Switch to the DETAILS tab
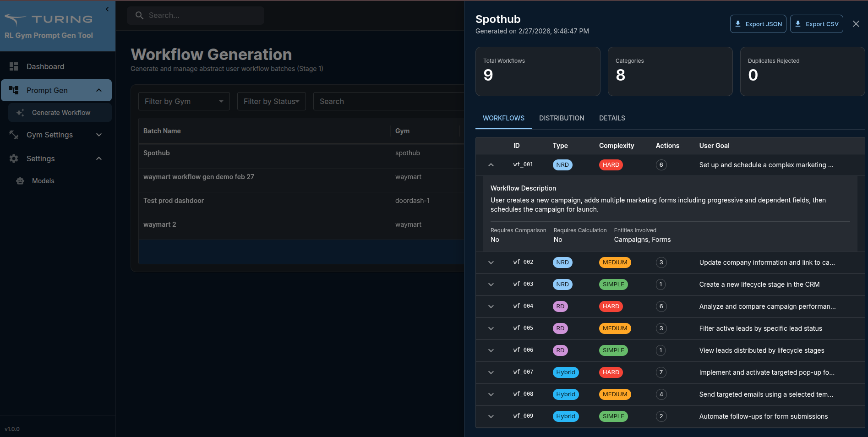Image resolution: width=868 pixels, height=437 pixels. [x=612, y=118]
